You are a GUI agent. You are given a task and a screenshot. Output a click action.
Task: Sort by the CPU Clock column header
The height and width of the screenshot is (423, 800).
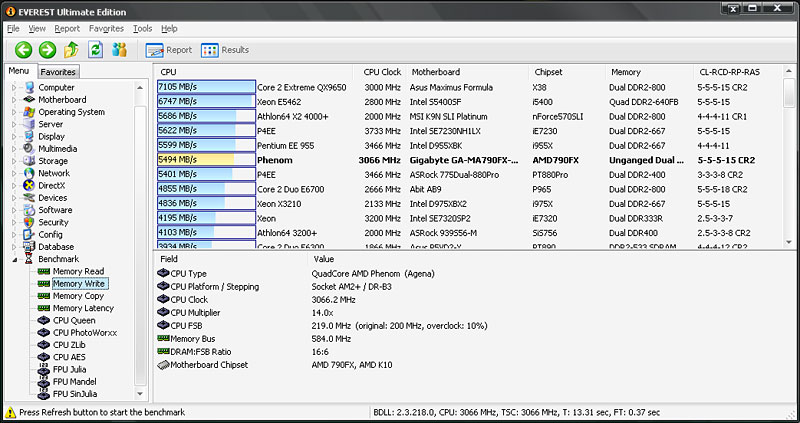pos(381,72)
